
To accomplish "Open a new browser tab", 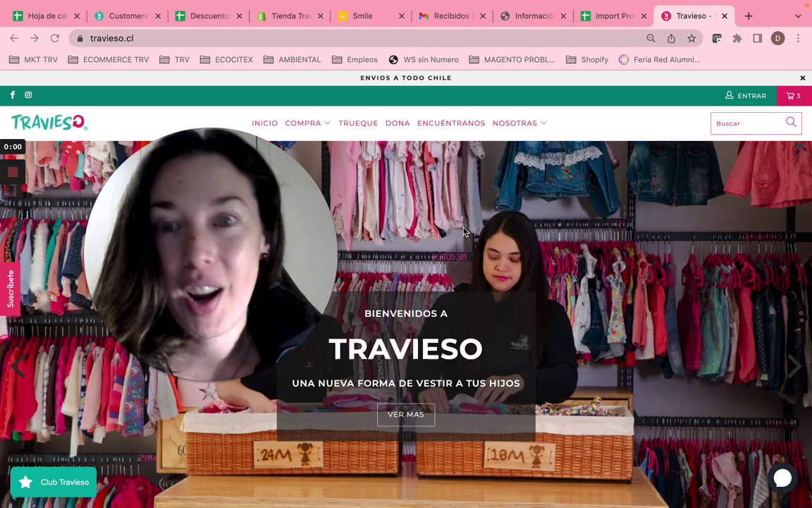I will 749,16.
